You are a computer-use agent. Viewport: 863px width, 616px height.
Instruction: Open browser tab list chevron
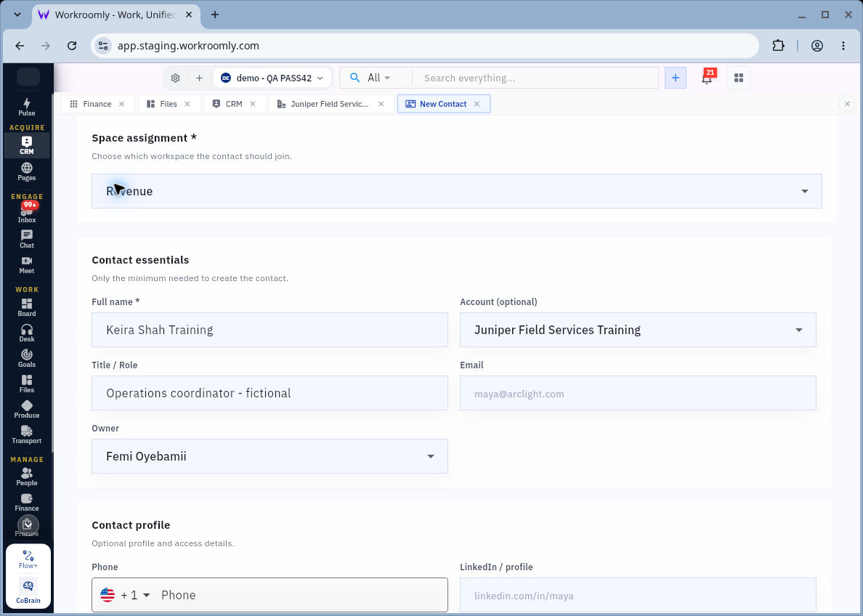coord(17,15)
